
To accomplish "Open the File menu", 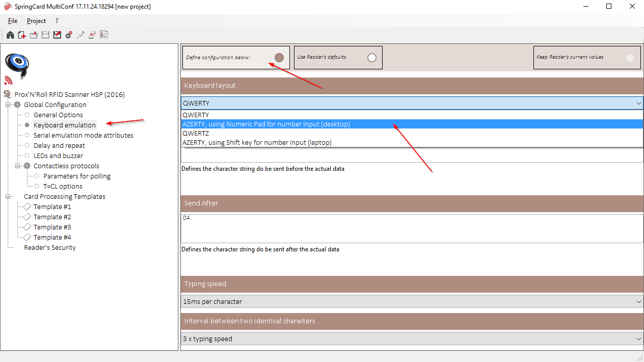I will point(13,21).
